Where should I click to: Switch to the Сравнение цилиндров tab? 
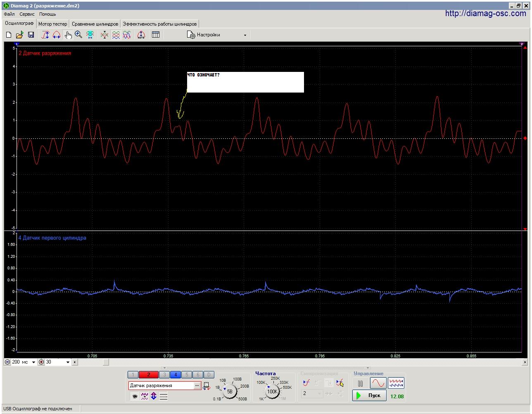click(95, 24)
